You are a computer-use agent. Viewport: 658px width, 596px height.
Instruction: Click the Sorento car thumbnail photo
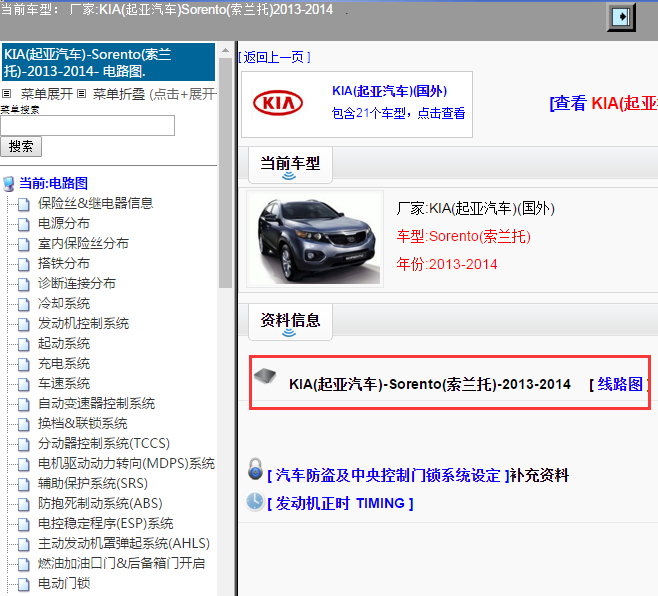pos(315,239)
